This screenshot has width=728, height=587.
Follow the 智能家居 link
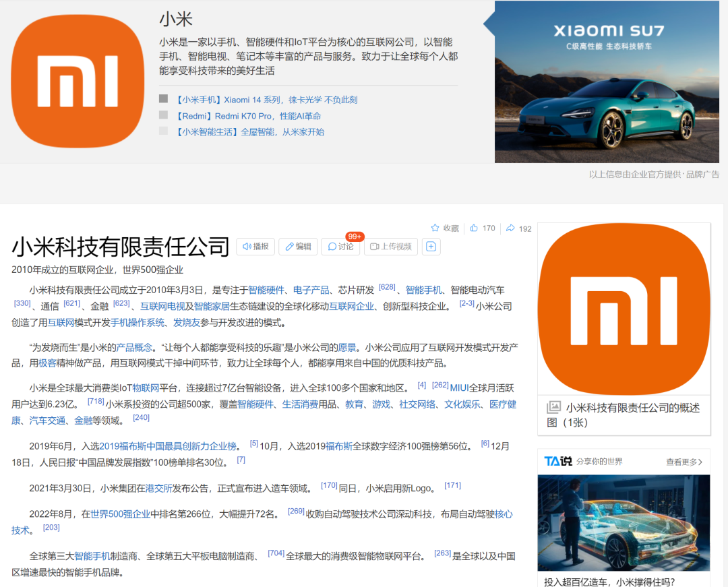tap(212, 306)
